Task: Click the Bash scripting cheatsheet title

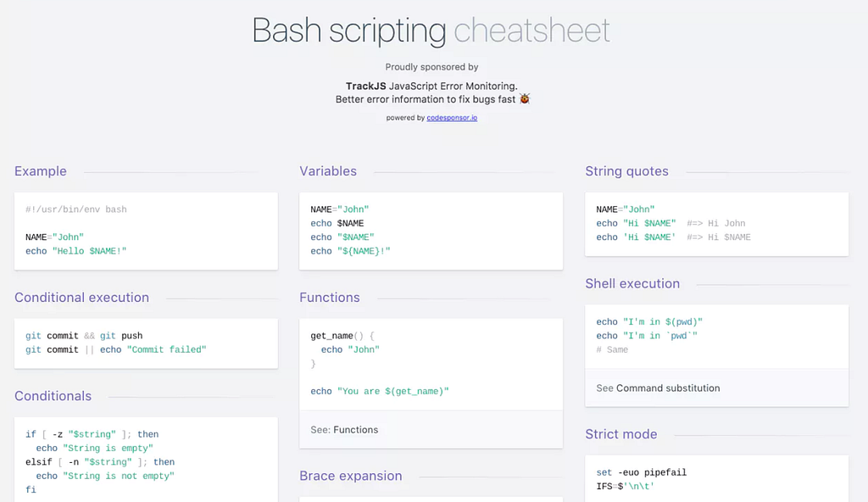Action: [x=431, y=31]
